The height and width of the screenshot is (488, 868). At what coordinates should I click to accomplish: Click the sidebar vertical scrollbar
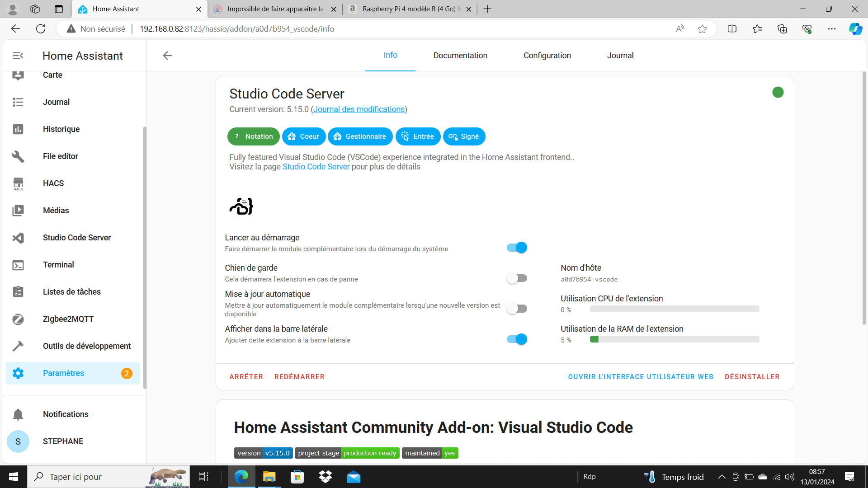pos(145,258)
